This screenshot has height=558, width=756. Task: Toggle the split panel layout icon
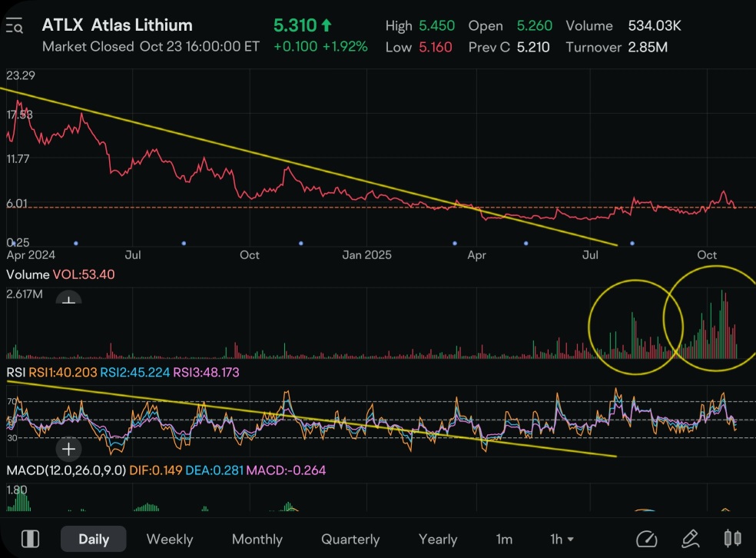[x=31, y=539]
